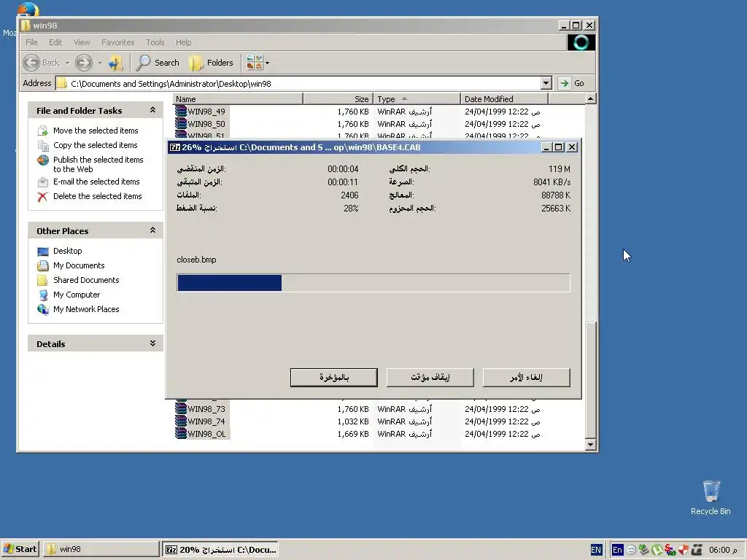
Task: Sort by the Name column header
Action: [238, 99]
